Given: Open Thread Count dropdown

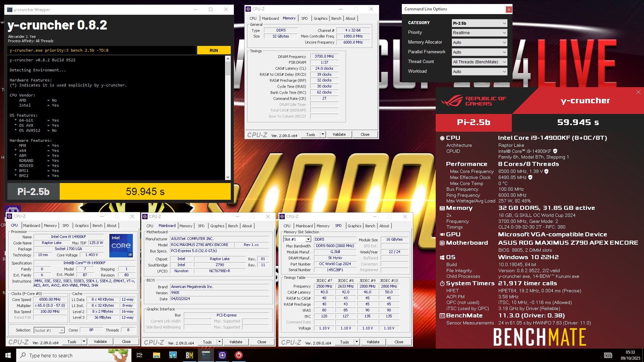Looking at the screenshot, I should [479, 62].
